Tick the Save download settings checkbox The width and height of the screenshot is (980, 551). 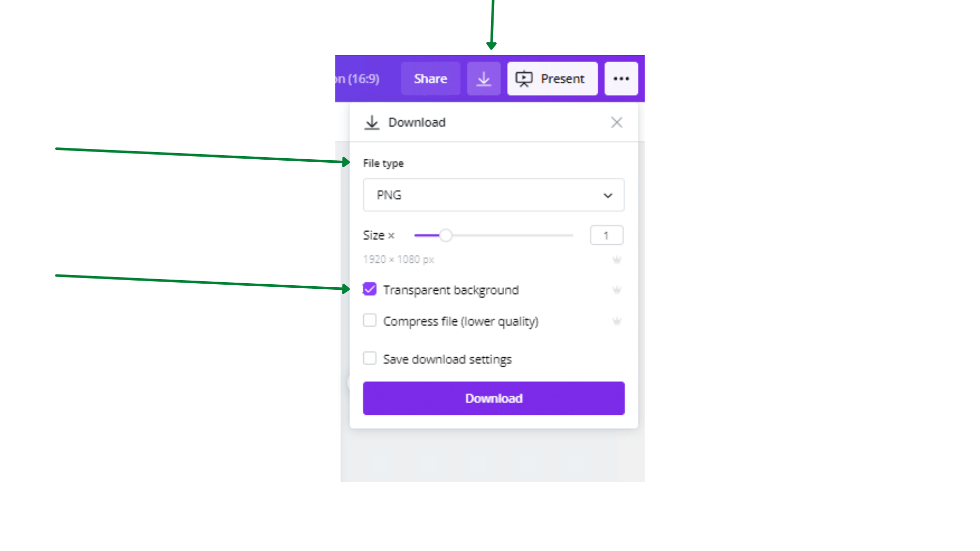tap(370, 358)
